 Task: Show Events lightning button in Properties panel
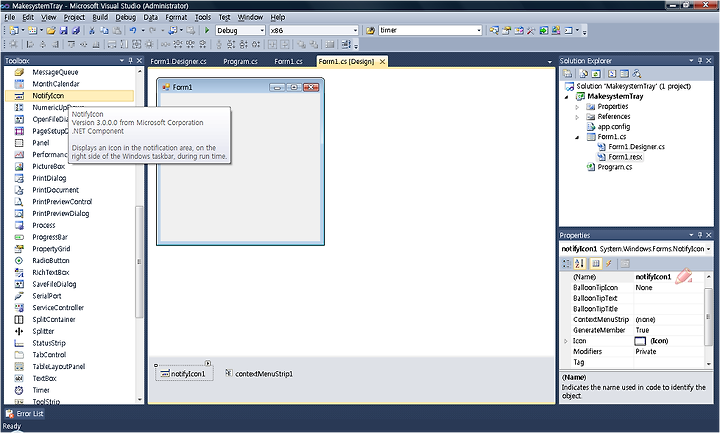click(x=608, y=264)
